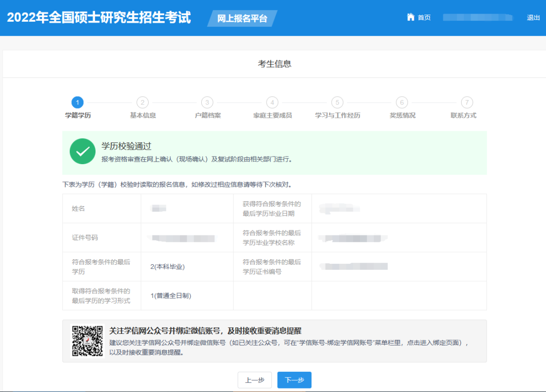This screenshot has height=392, width=546.
Task: Select step circle 7 for 联系方式
Action: click(467, 103)
